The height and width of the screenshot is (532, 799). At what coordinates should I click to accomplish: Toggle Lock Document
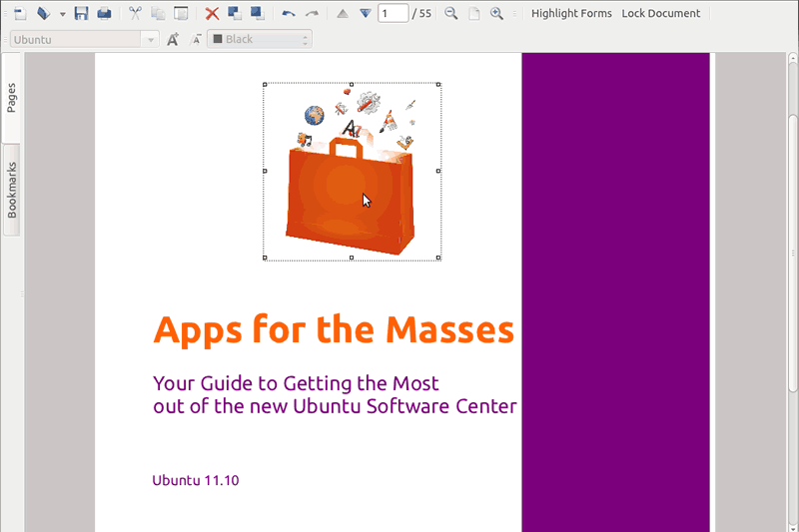[x=660, y=14]
